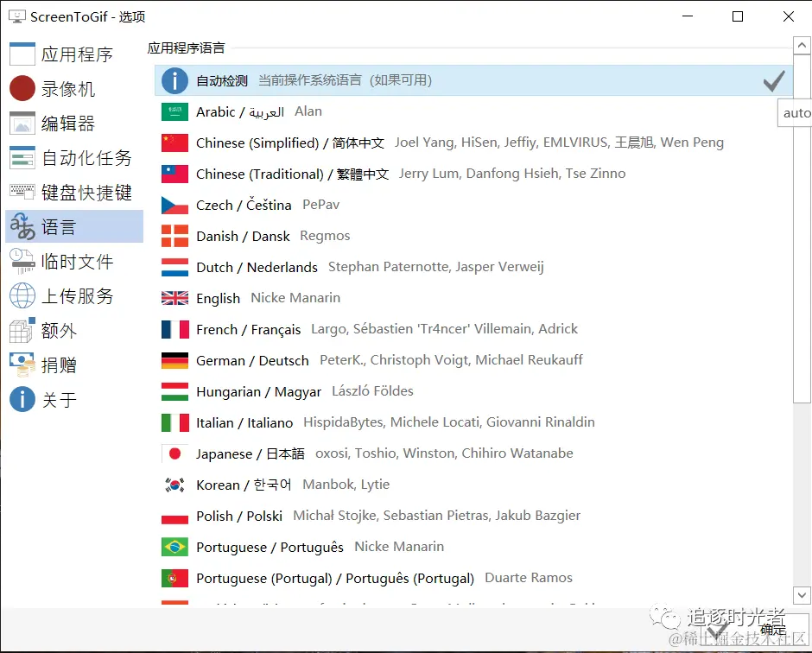Select English language
Image resolution: width=812 pixels, height=653 pixels.
tap(473, 298)
